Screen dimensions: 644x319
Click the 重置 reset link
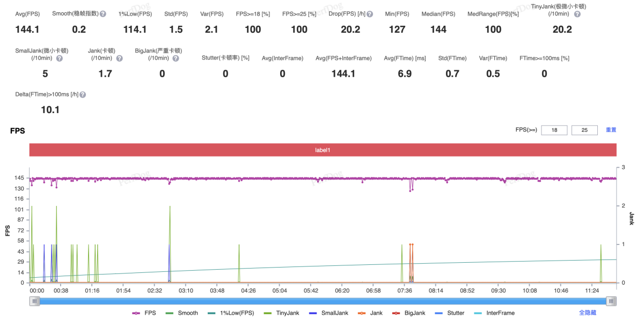pyautogui.click(x=611, y=130)
